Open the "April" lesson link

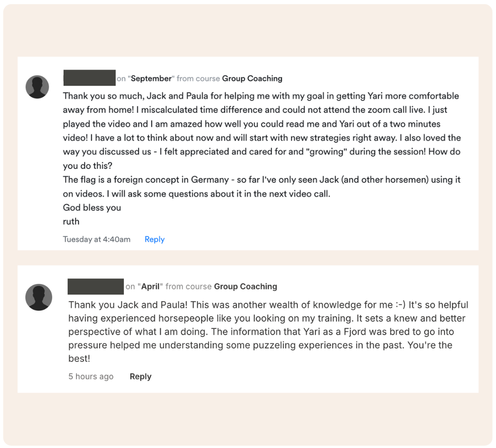pos(151,286)
